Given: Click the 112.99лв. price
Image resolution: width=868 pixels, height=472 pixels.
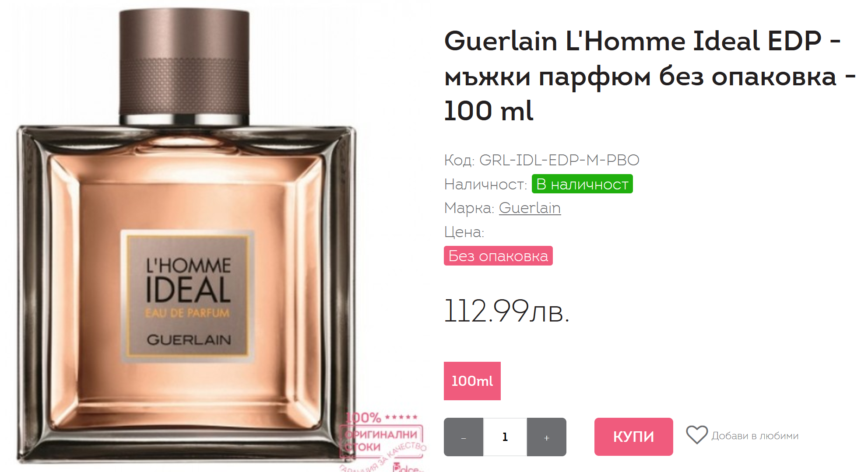Looking at the screenshot, I should 507,311.
